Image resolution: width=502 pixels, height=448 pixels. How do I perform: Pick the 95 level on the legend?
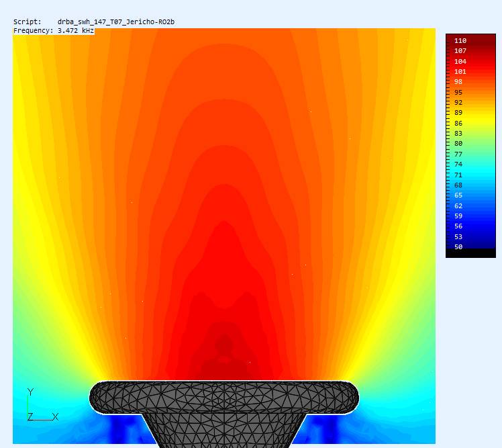pyautogui.click(x=458, y=92)
